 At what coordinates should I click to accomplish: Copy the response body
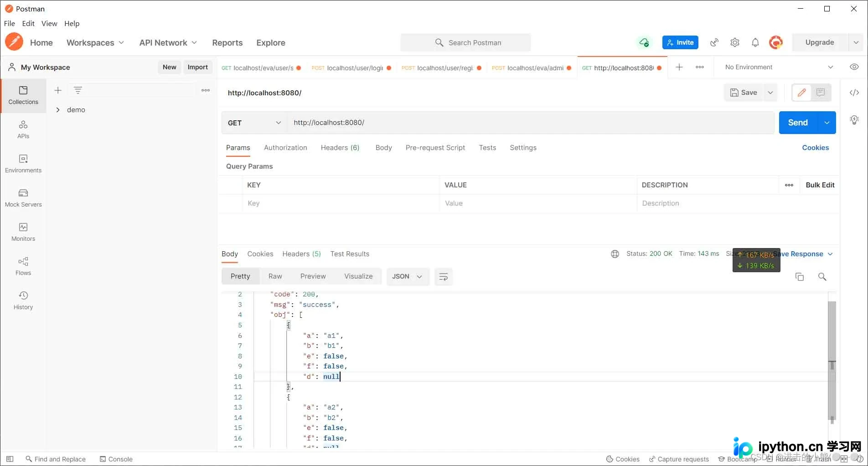coord(800,277)
